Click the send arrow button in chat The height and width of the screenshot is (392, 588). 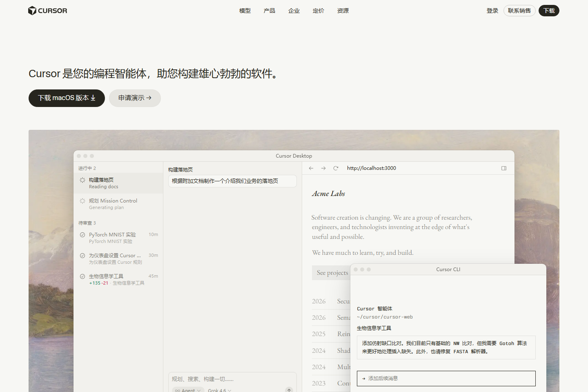(x=289, y=390)
